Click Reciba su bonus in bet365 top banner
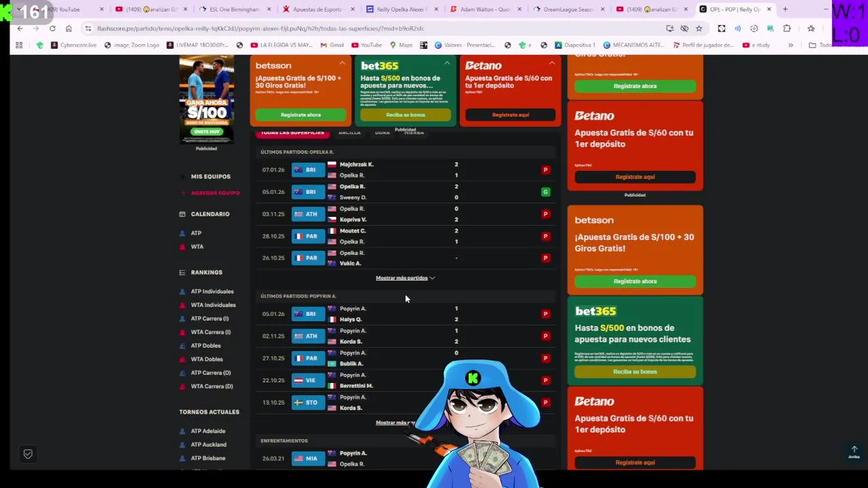 tap(406, 115)
